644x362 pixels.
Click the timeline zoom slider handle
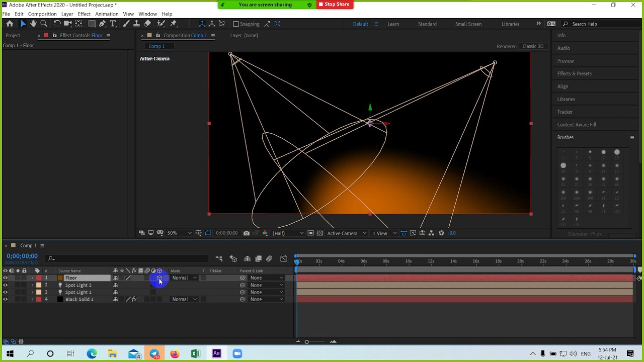pyautogui.click(x=306, y=342)
